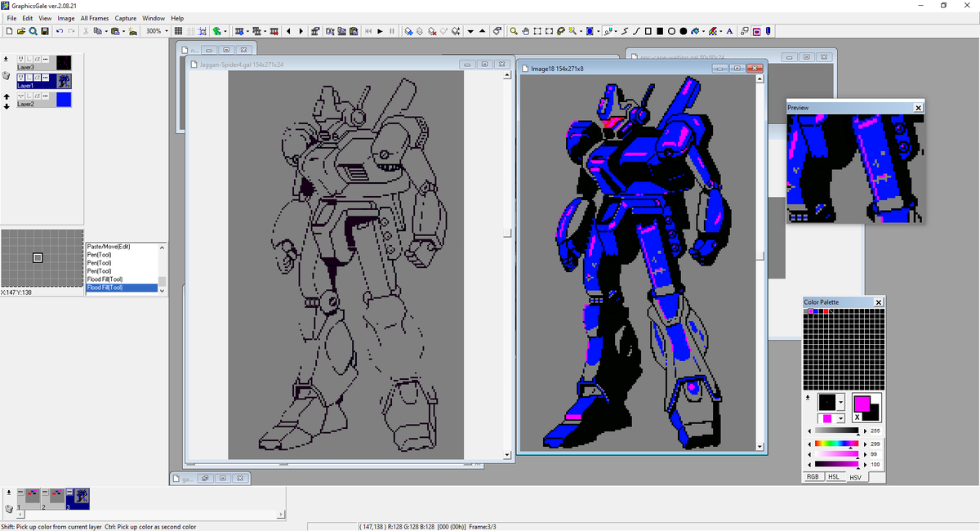Toggle transparency L box on Layer3
Image resolution: width=980 pixels, height=531 pixels.
(x=29, y=59)
